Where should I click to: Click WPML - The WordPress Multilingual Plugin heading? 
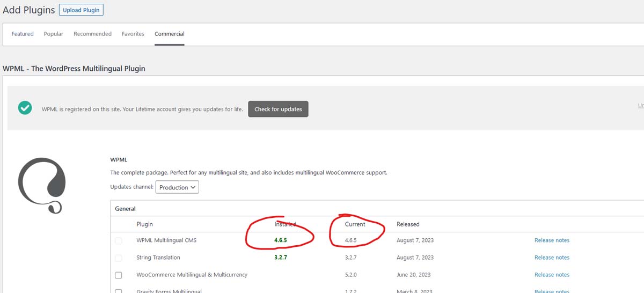tap(74, 69)
